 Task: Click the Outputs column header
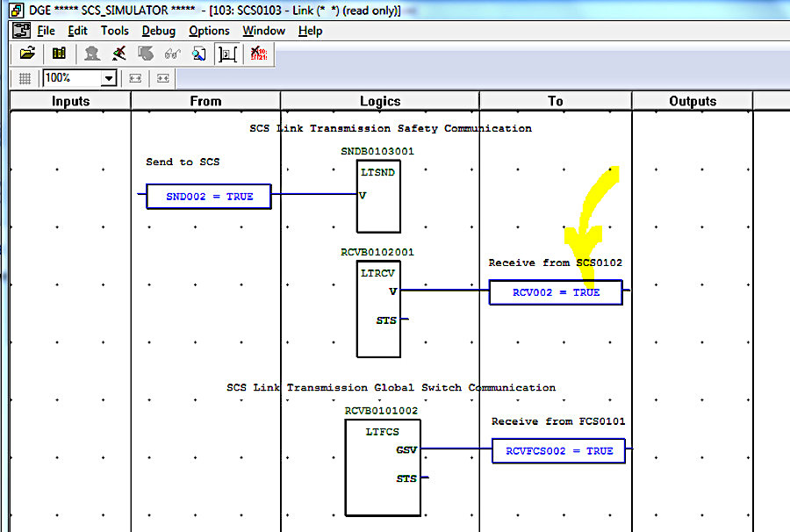tap(693, 101)
